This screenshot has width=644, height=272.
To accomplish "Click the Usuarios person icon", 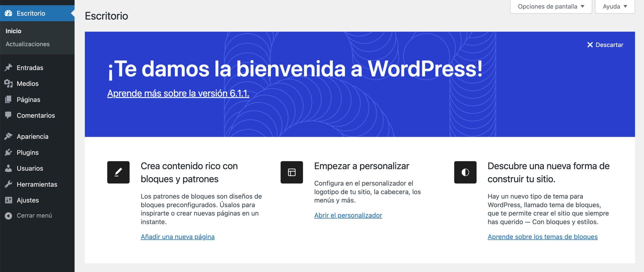I will [8, 168].
